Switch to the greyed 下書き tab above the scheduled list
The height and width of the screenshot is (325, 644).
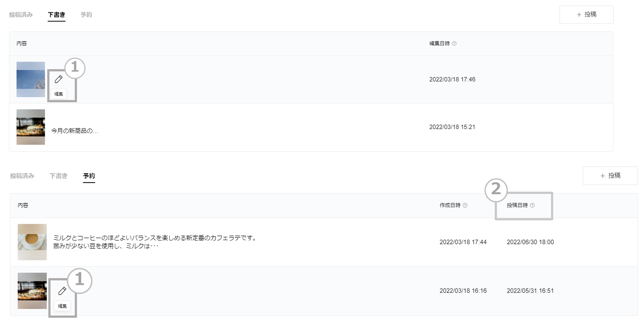58,176
